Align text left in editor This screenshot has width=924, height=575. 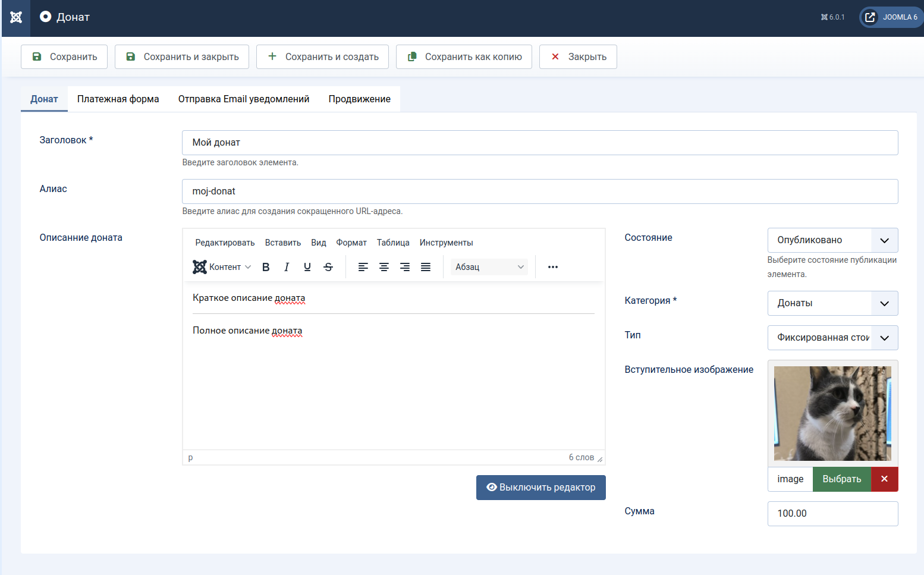tap(363, 267)
